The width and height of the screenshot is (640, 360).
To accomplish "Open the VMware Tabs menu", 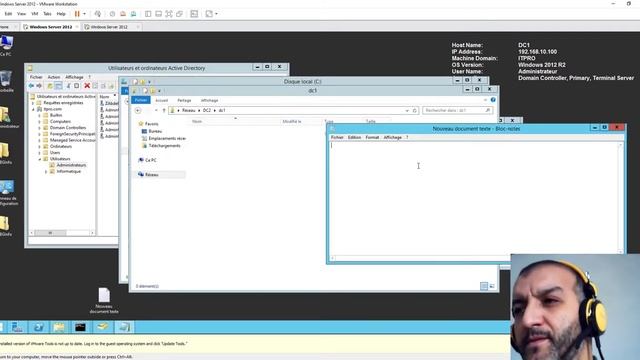I will tap(47, 14).
